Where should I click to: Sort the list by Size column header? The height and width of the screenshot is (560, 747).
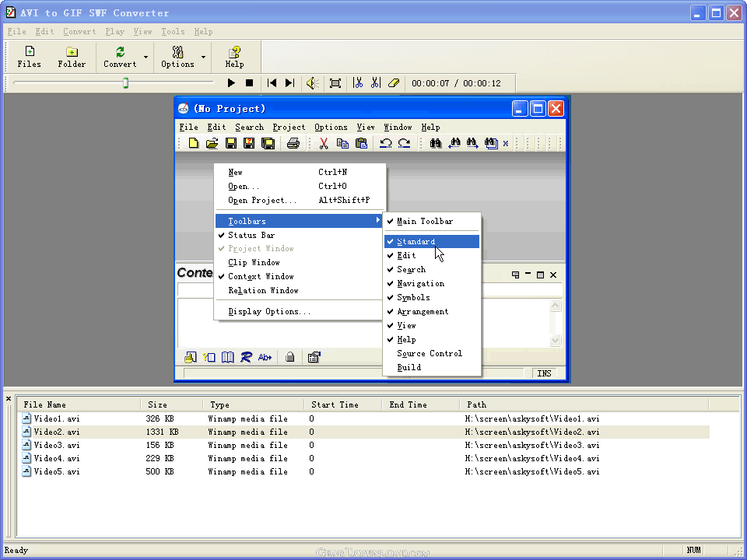pos(171,404)
